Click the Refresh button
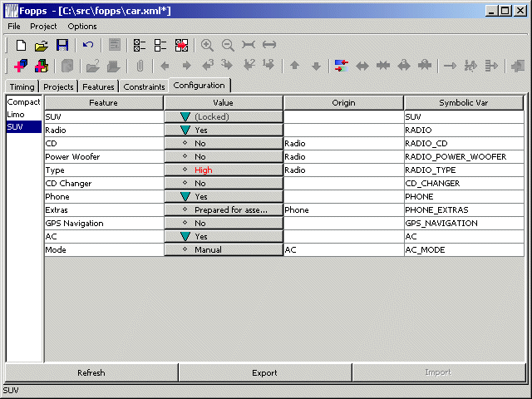 [91, 372]
